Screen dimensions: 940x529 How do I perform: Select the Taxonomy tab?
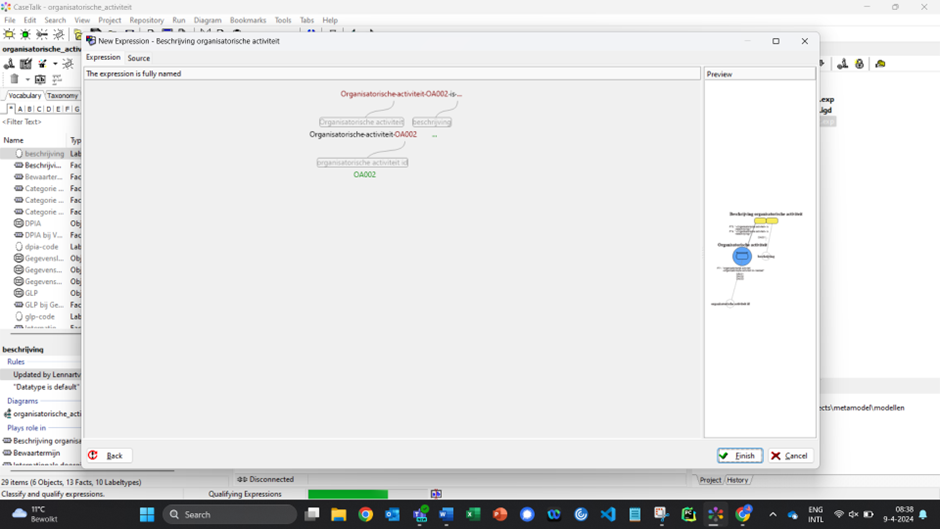62,96
